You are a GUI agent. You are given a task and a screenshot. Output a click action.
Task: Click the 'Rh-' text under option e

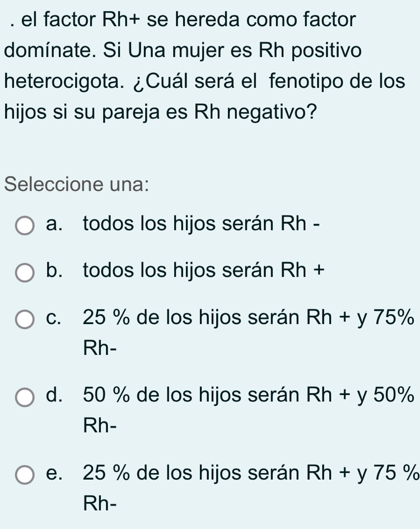pos(101,504)
